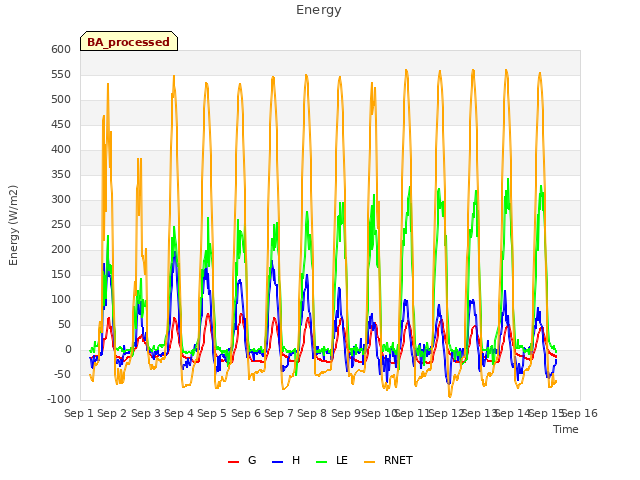Image resolution: width=640 pixels, height=480 pixels.
Task: Click the Time x-axis label
Action: click(566, 429)
